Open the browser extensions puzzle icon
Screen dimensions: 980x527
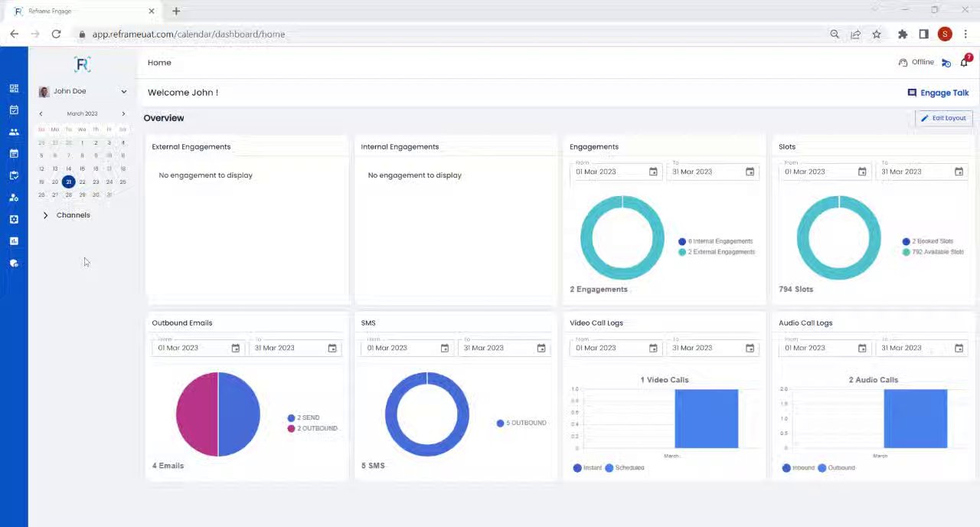[903, 34]
